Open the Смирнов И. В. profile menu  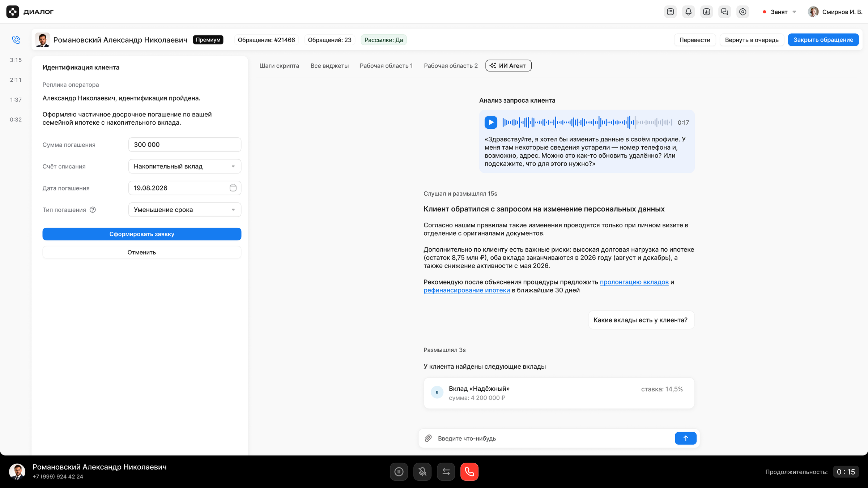[x=835, y=12]
